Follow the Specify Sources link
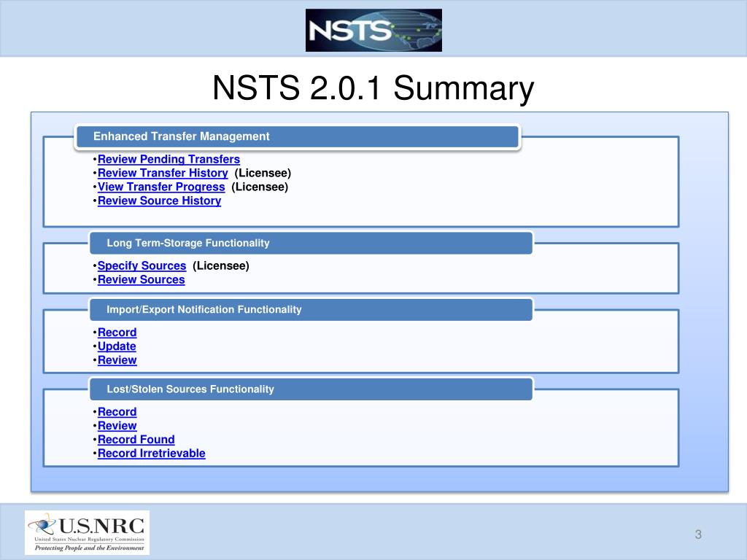This screenshot has height=560, width=747. (142, 265)
